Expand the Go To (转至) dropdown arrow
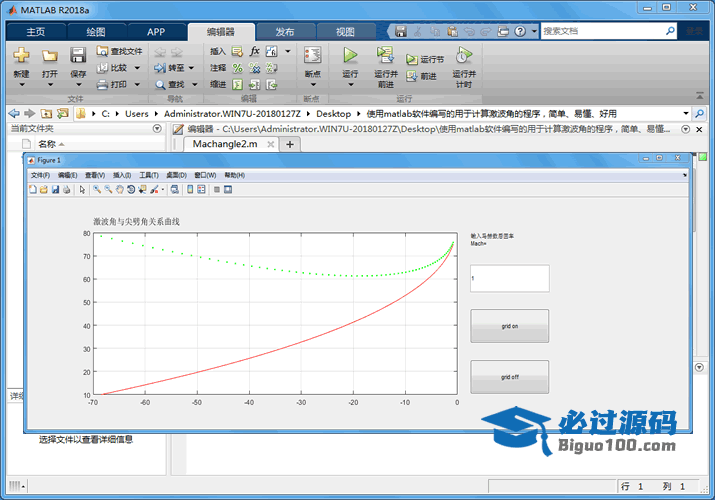Screen dimensions: 715x500 pyautogui.click(x=192, y=68)
